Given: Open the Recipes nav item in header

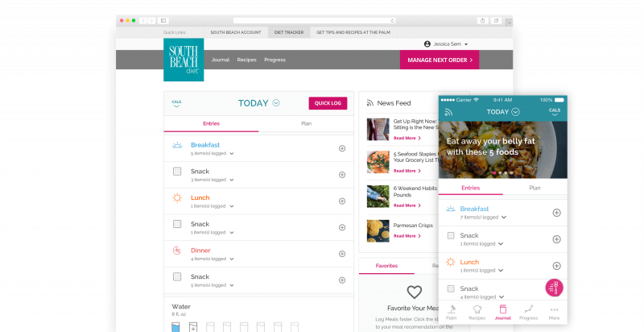Looking at the screenshot, I should pyautogui.click(x=246, y=60).
